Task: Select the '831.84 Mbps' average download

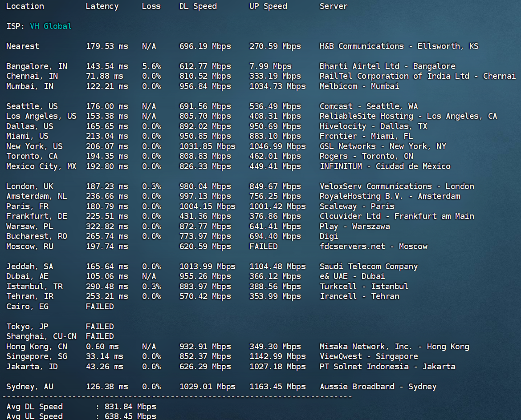Action: point(130,407)
